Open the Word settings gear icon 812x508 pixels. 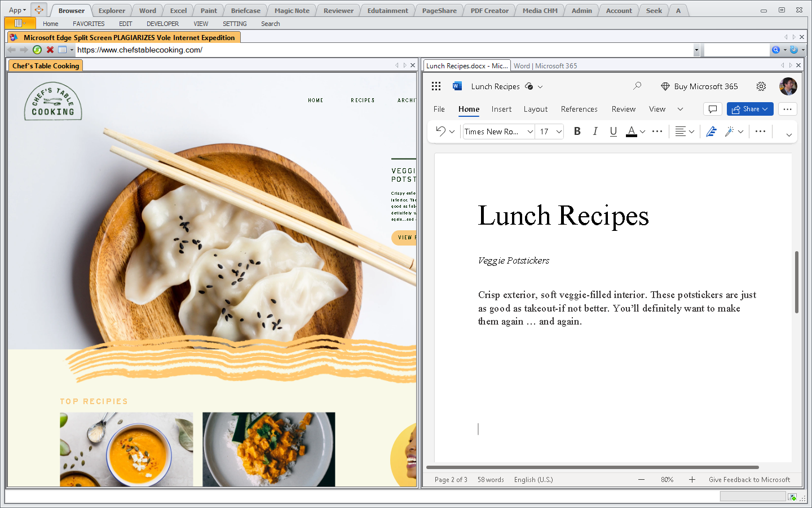click(x=761, y=86)
